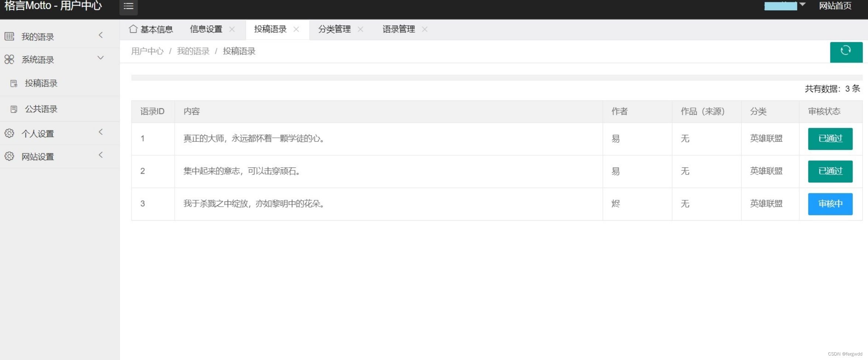Click 网站首页 link in top bar
Screen dimensions: 868x360
(x=835, y=6)
